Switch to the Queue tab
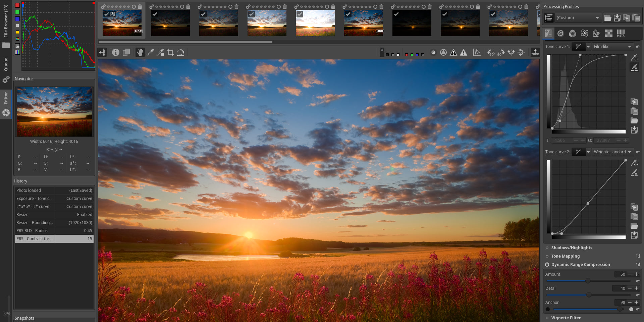 [6, 64]
